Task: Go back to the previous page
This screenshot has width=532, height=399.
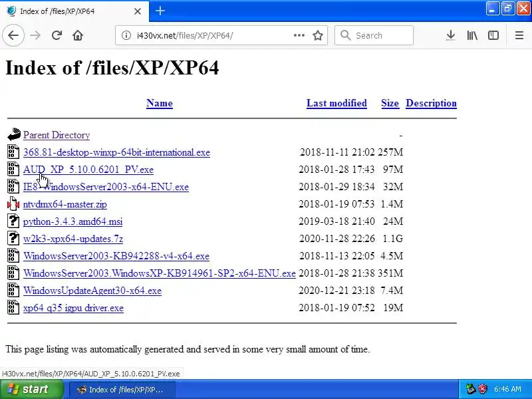Action: point(13,35)
